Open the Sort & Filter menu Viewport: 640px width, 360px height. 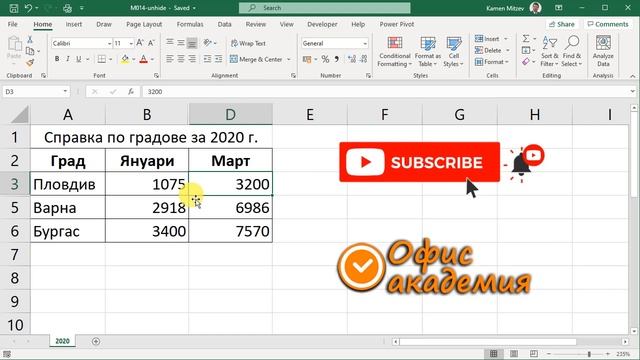[549, 52]
